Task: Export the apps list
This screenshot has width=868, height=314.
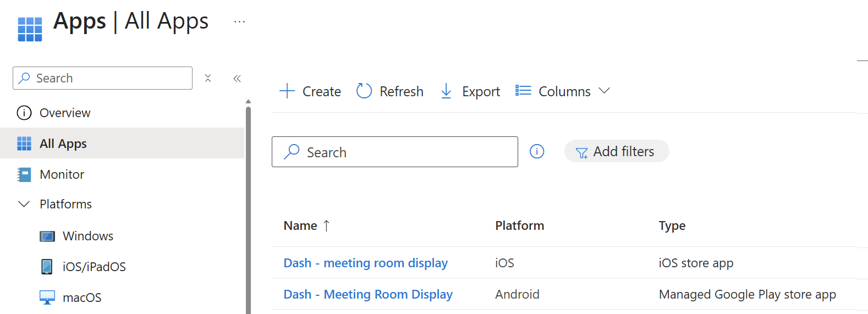Action: (x=470, y=91)
